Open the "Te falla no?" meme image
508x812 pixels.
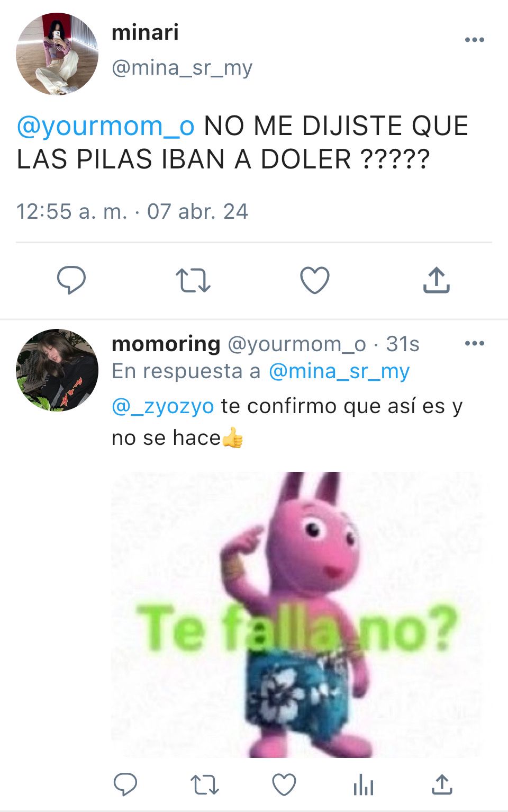click(296, 614)
